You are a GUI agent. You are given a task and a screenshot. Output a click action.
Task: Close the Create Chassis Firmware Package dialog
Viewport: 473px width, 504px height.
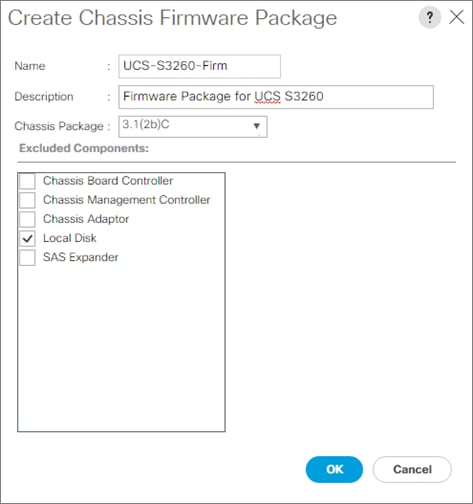[x=456, y=17]
